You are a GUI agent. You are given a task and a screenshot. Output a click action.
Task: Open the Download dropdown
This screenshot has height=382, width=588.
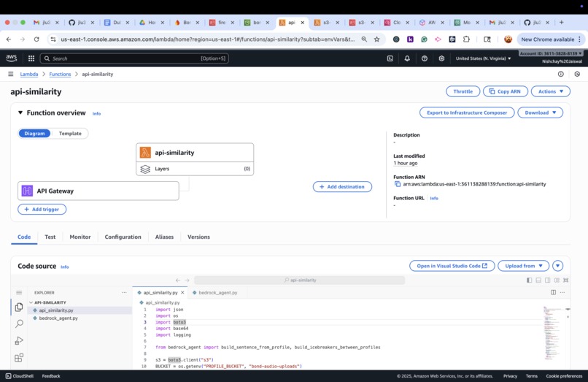pos(541,112)
